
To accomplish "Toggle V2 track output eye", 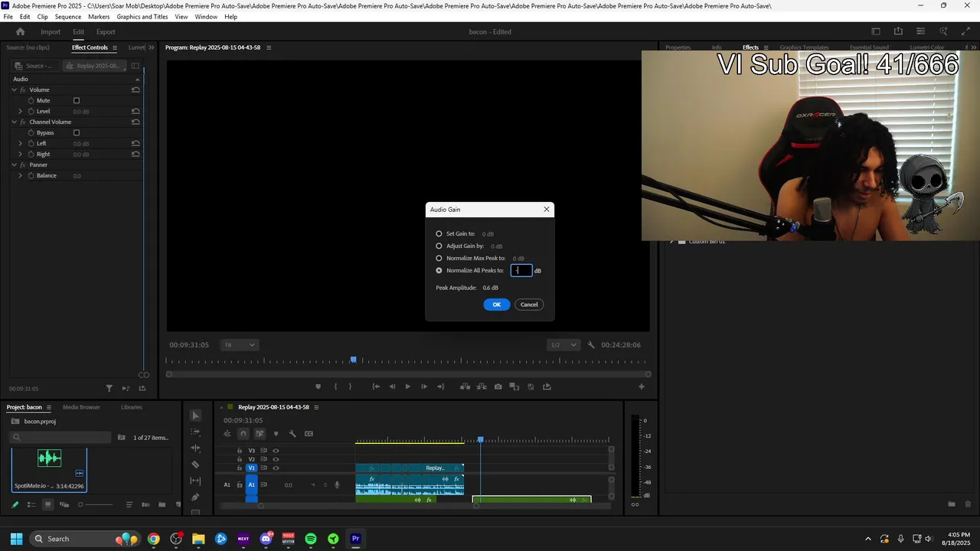I will coord(276,459).
